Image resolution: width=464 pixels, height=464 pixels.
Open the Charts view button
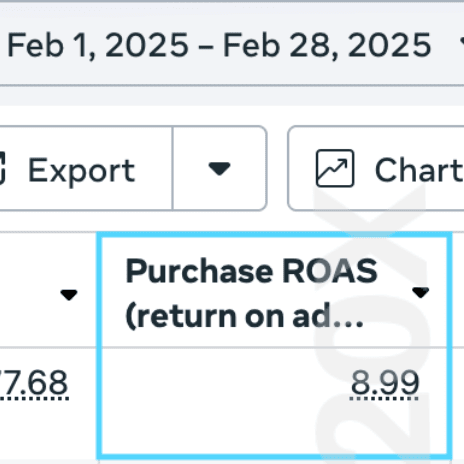pyautogui.click(x=376, y=168)
